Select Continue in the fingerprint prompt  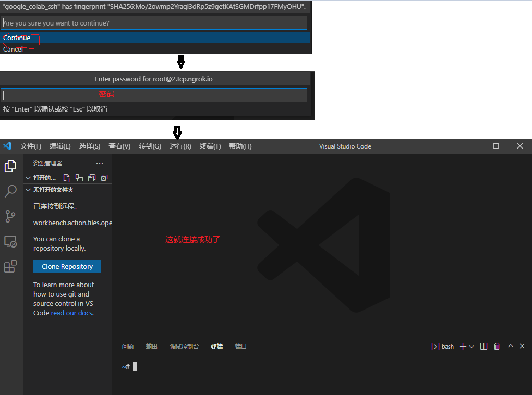coord(17,38)
